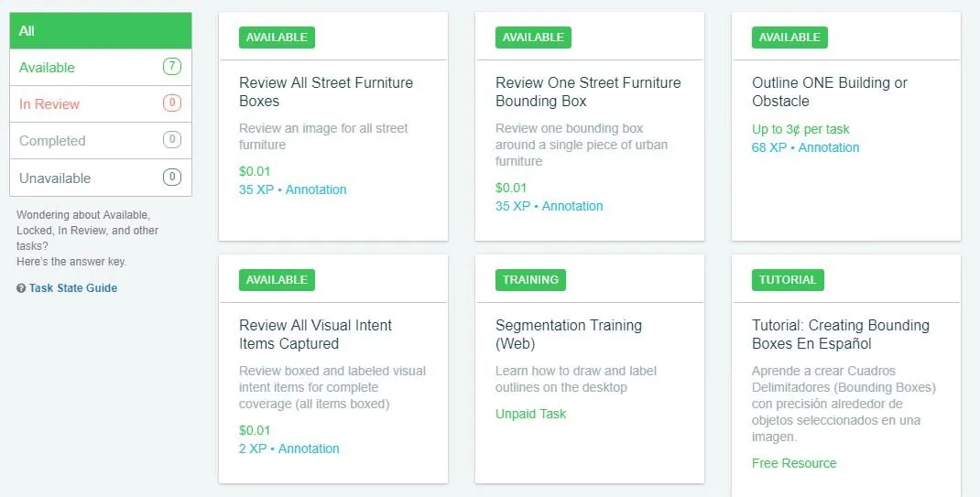Click 'Review one bounding box' description text
The image size is (980, 497).
(582, 145)
